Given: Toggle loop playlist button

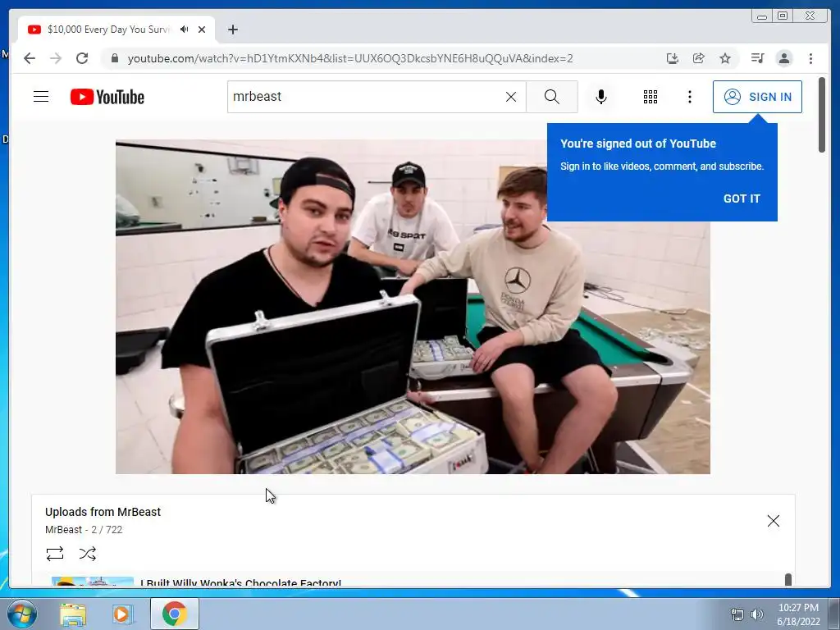Looking at the screenshot, I should (55, 554).
